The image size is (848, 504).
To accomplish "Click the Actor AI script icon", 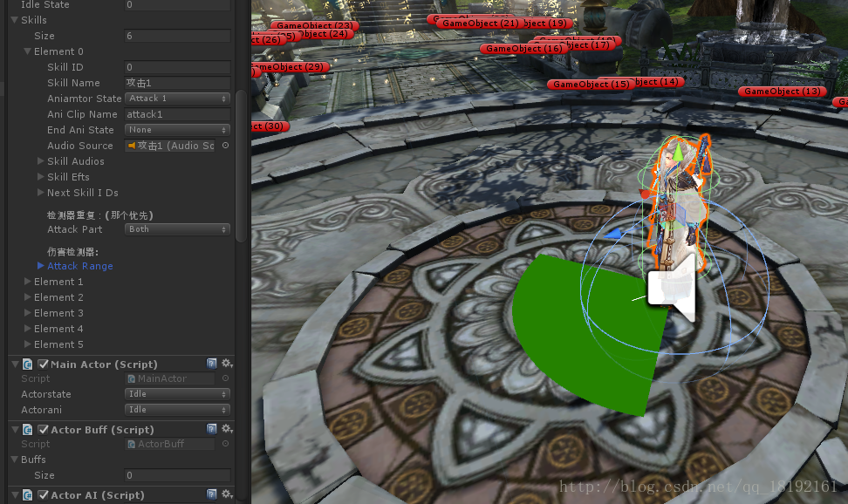I will [28, 494].
